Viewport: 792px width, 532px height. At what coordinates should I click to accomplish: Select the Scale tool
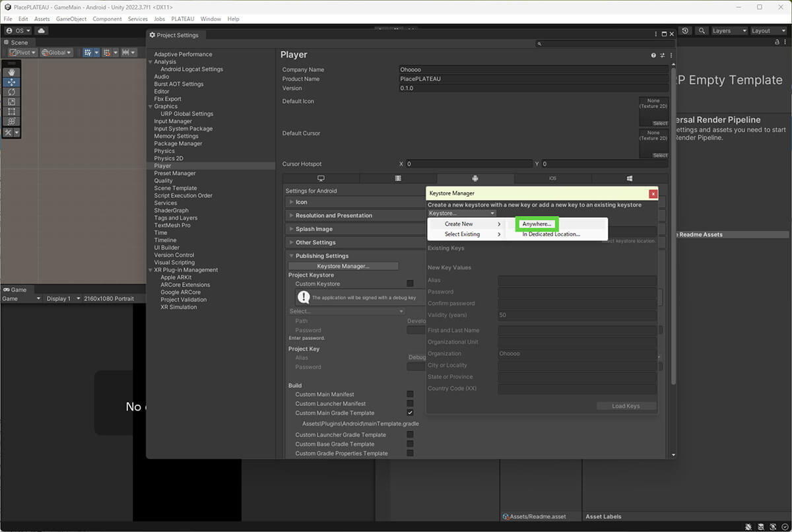11,102
